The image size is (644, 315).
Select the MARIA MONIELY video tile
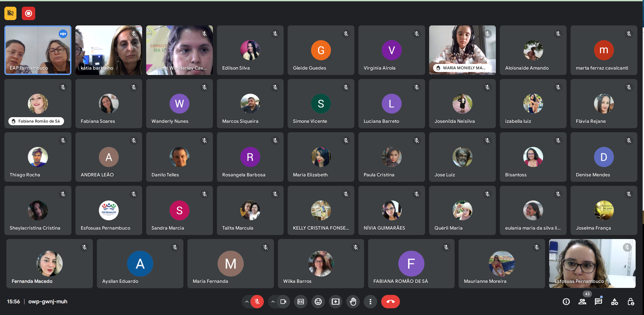(462, 50)
